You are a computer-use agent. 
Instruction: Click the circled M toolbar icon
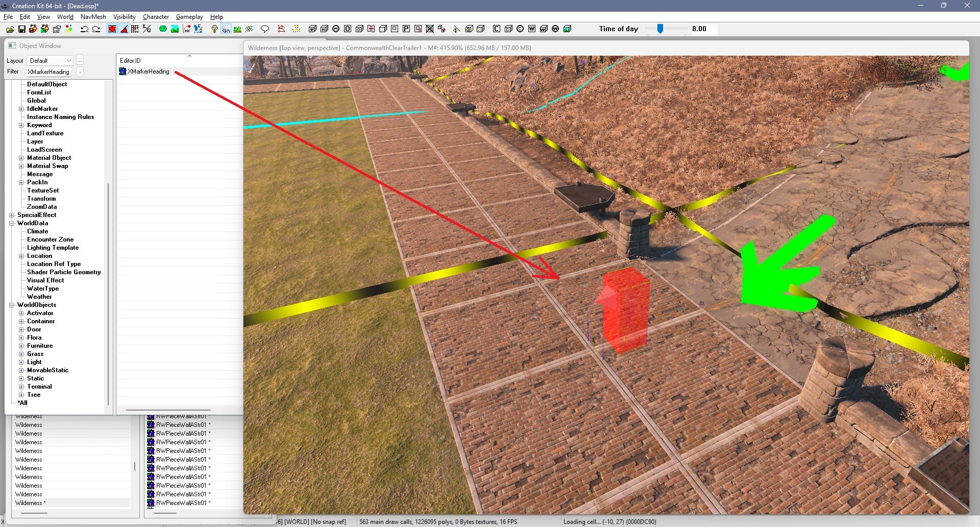coord(336,29)
